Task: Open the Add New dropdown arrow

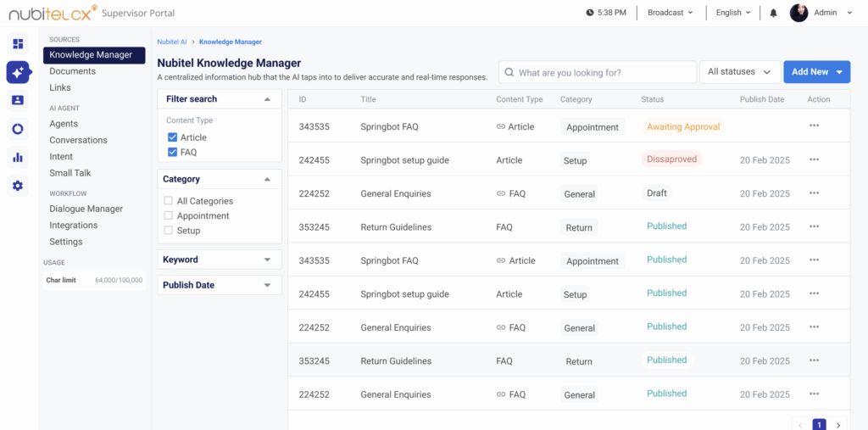Action: 839,72
